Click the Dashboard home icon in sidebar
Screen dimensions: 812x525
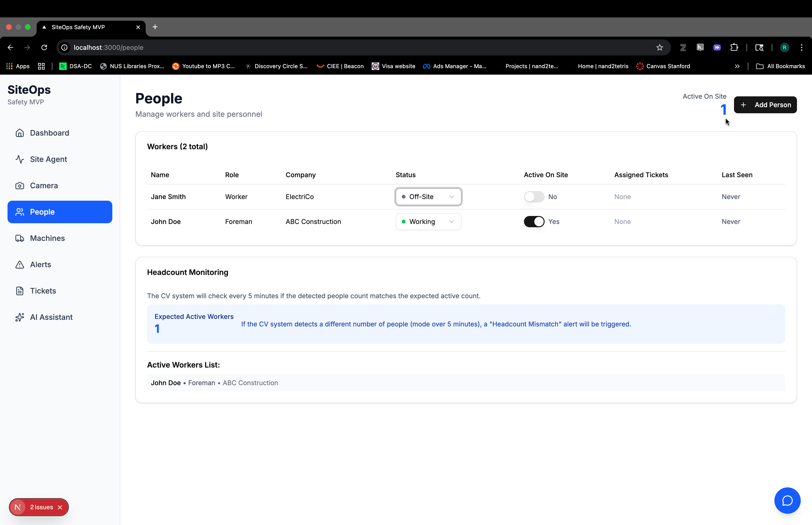point(20,133)
